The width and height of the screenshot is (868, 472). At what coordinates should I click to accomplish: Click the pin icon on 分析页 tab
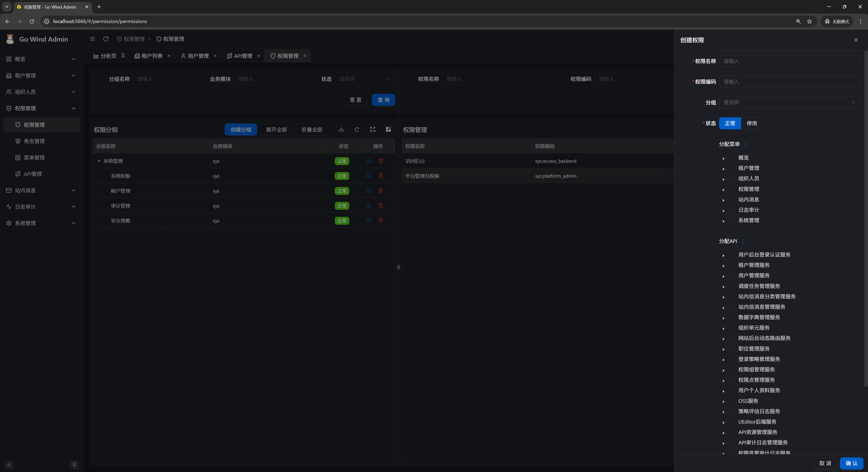[123, 56]
